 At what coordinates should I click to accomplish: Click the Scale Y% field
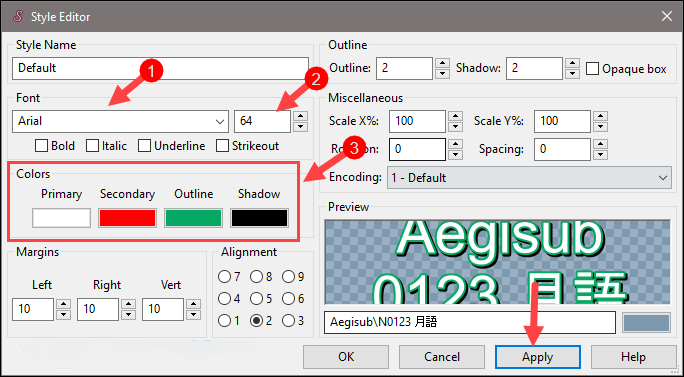click(562, 121)
